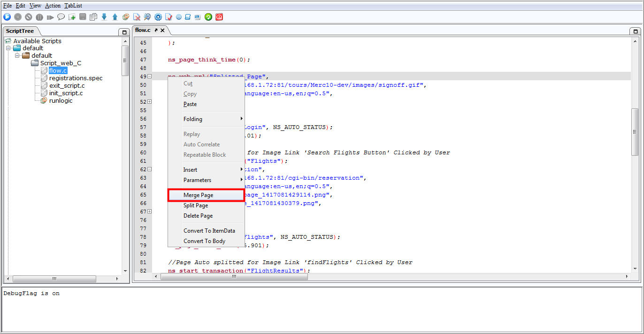The image size is (644, 334).
Task: Click the monitor screen toolbar icon
Action: (x=197, y=17)
